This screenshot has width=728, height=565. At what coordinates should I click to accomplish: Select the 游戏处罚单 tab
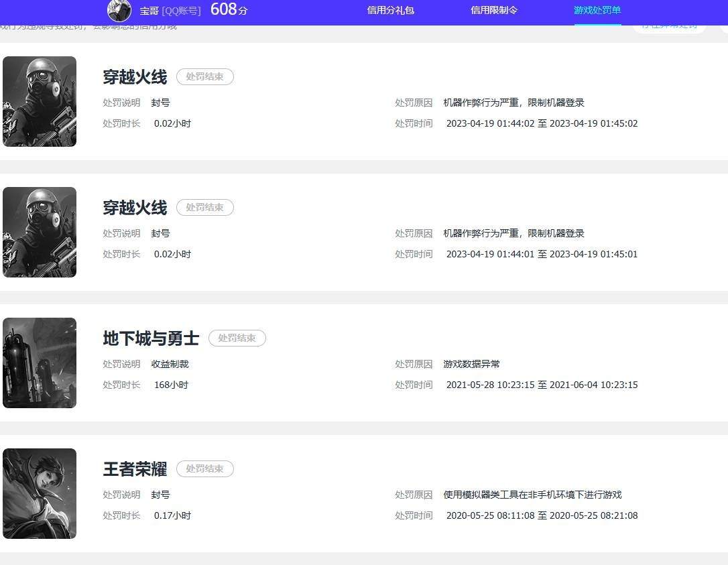coord(597,10)
